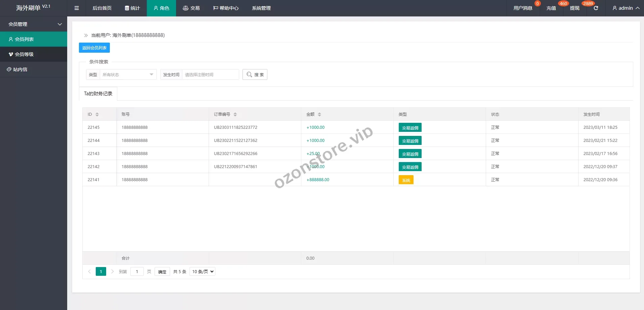Expand the 类型 所有状态 dropdown
The height and width of the screenshot is (310, 644).
(x=128, y=74)
